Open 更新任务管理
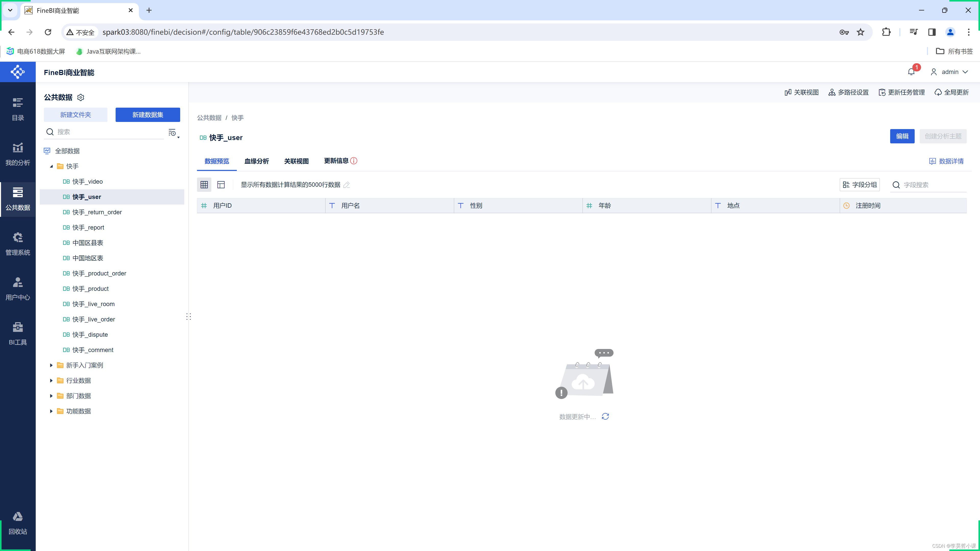The height and width of the screenshot is (551, 980). point(902,92)
